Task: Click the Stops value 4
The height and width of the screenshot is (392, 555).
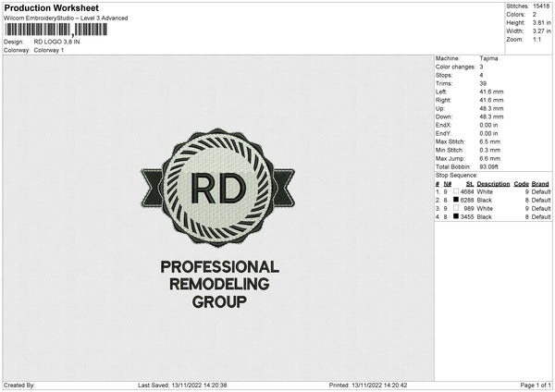Action: [x=481, y=75]
